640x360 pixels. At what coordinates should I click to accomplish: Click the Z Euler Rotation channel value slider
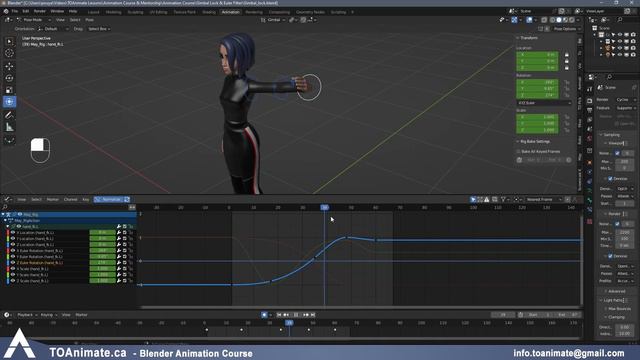pyautogui.click(x=102, y=263)
